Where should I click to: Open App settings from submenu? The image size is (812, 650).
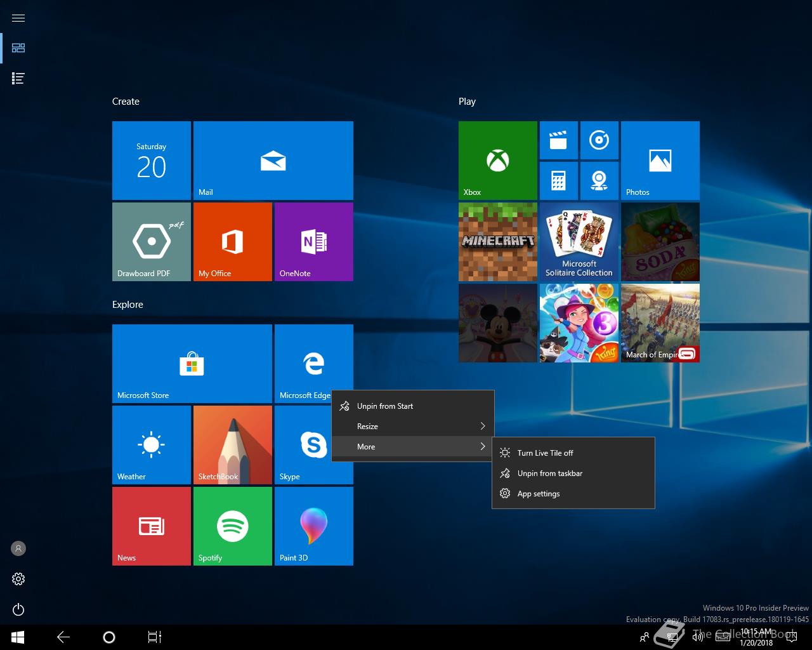point(573,494)
